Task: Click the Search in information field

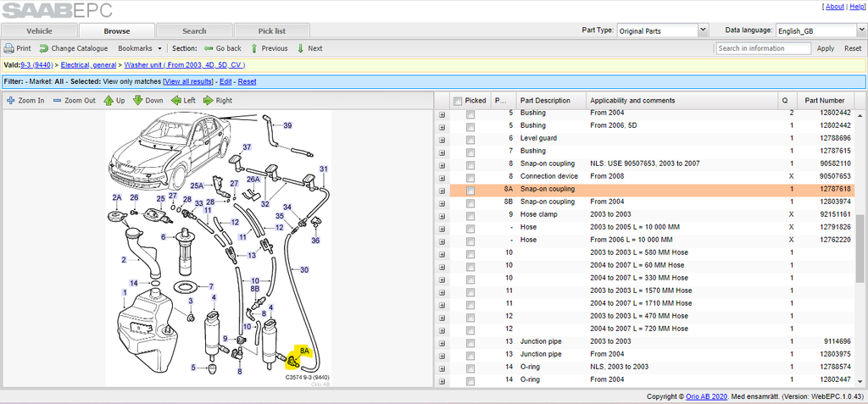Action: (x=764, y=49)
